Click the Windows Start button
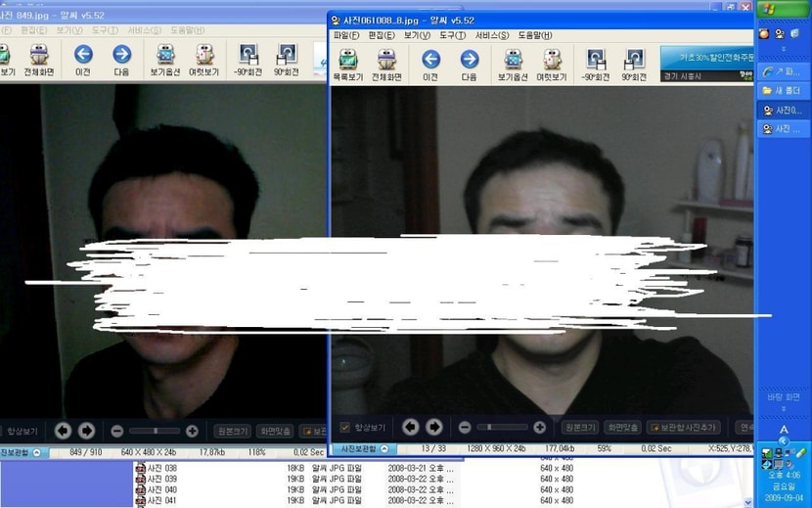 point(783,9)
